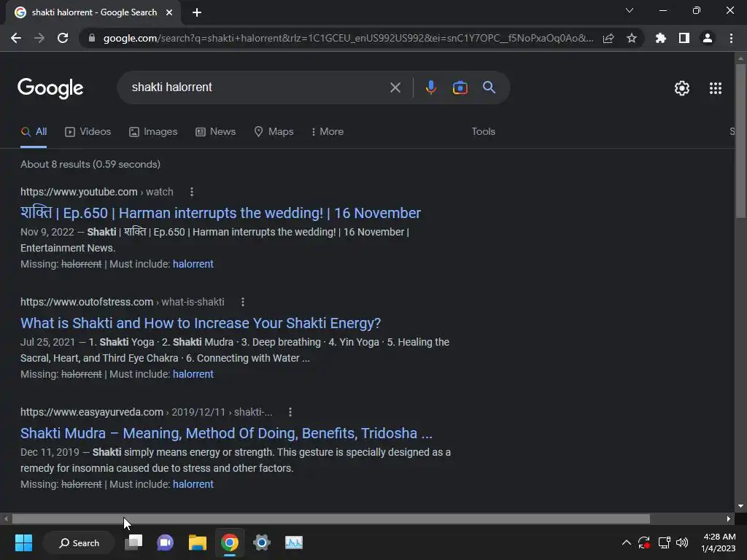Open the Google apps grid
Viewport: 747px width, 560px height.
click(716, 88)
